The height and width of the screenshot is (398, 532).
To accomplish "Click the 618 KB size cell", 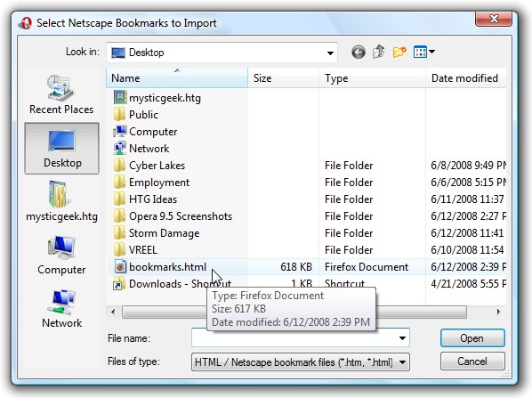I will (296, 267).
